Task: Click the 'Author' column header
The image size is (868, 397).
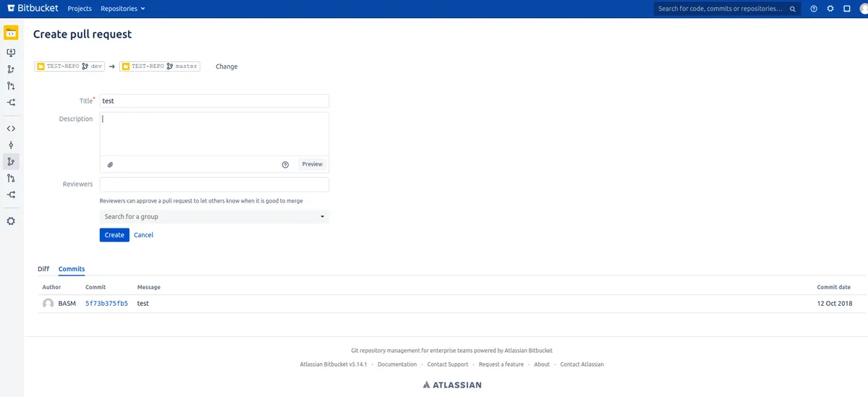Action: [x=51, y=287]
